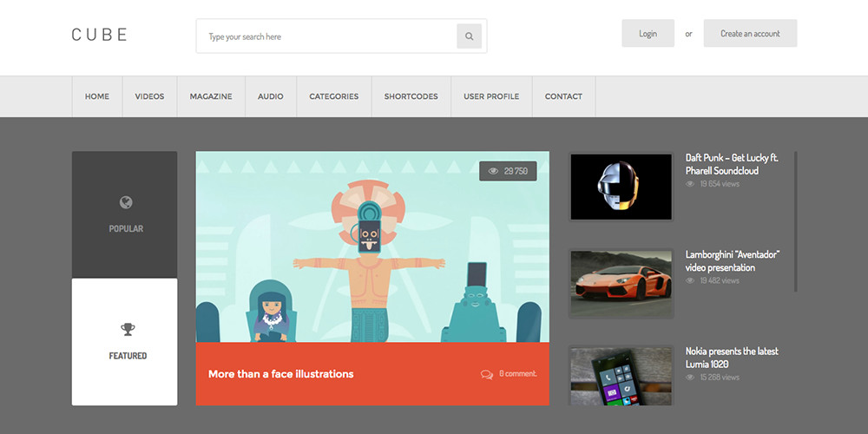Viewport: 868px width, 434px height.
Task: Switch to the Popular tab
Action: click(x=125, y=215)
